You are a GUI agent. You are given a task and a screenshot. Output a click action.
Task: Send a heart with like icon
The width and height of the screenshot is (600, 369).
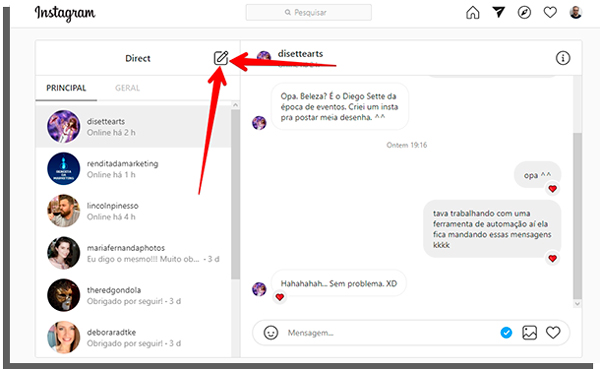click(553, 333)
